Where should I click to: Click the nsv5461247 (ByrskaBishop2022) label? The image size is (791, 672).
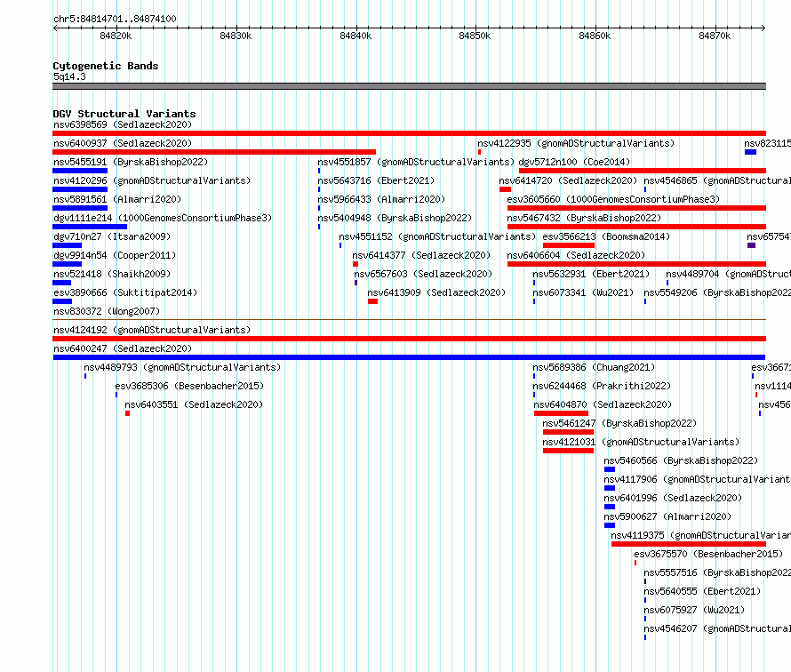tap(619, 423)
